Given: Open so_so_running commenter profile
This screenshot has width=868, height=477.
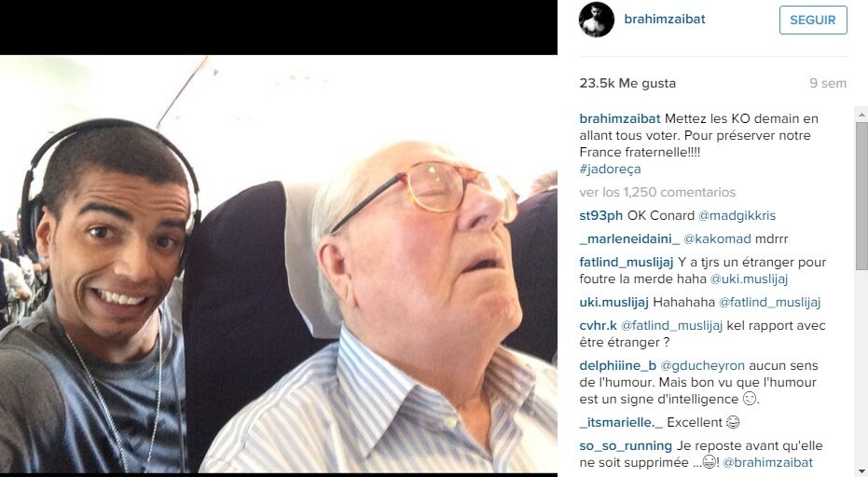Looking at the screenshot, I should pyautogui.click(x=626, y=445).
